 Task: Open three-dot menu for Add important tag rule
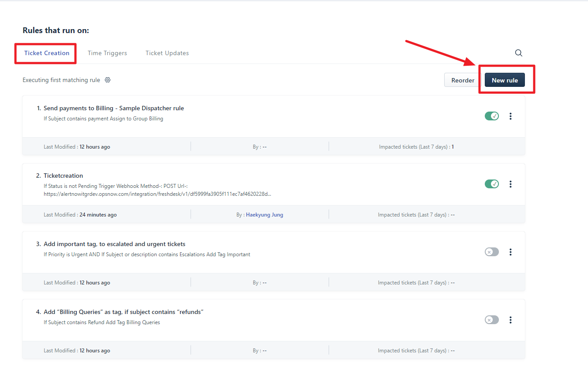tap(510, 252)
